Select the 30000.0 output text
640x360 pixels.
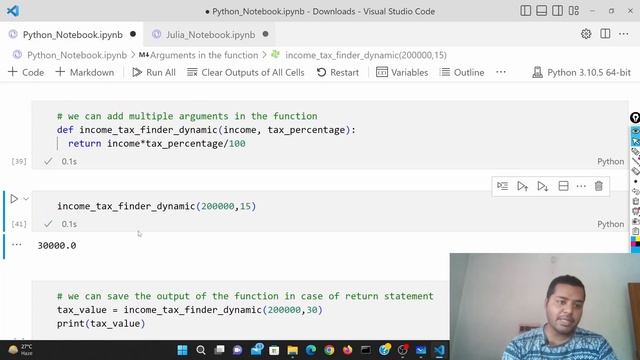[57, 245]
